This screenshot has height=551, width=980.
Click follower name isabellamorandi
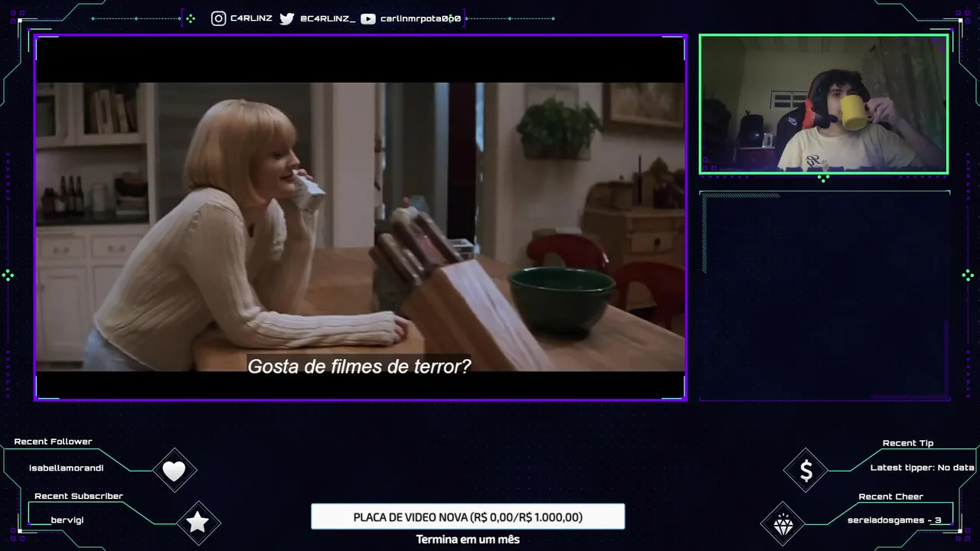coord(66,468)
